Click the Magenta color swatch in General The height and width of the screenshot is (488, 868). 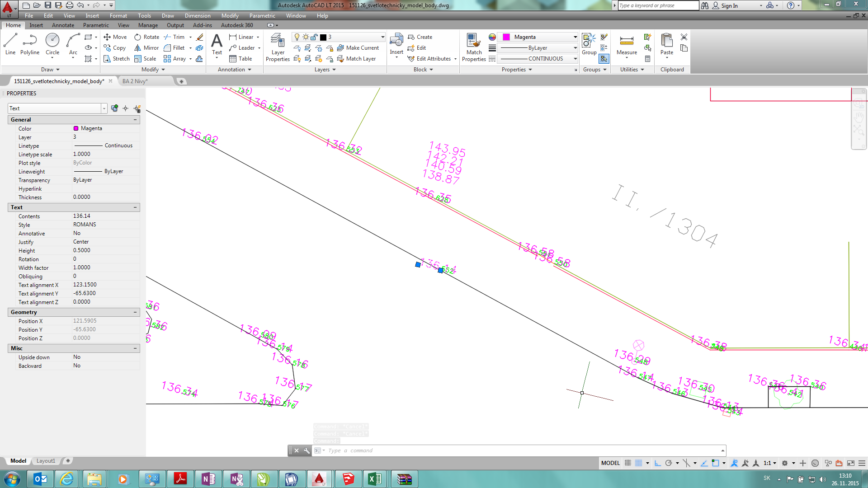point(76,128)
